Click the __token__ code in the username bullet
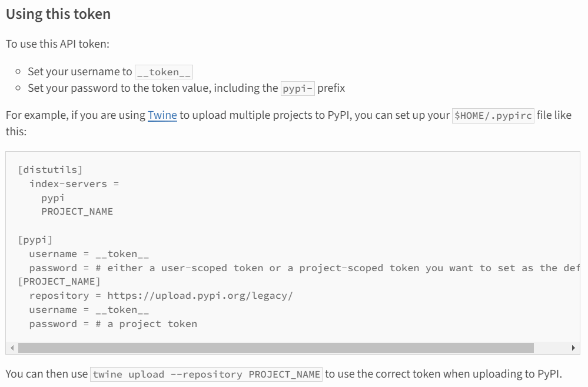 click(164, 72)
